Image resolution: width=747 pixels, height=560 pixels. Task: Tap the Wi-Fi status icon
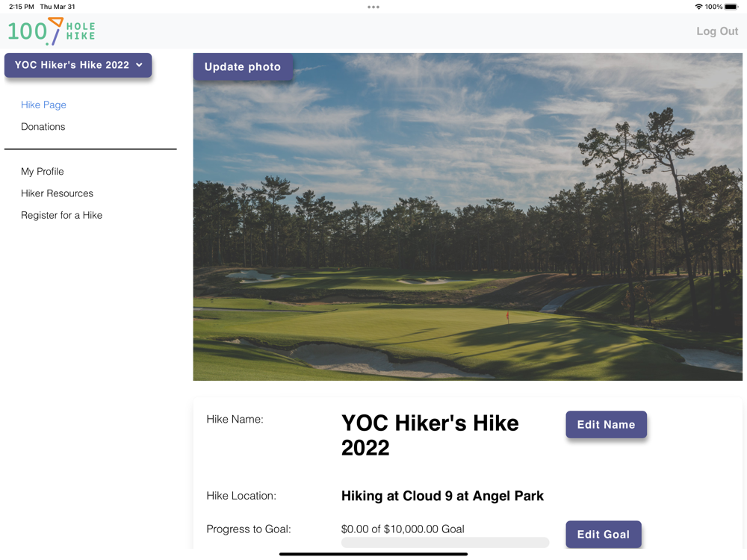tap(698, 7)
